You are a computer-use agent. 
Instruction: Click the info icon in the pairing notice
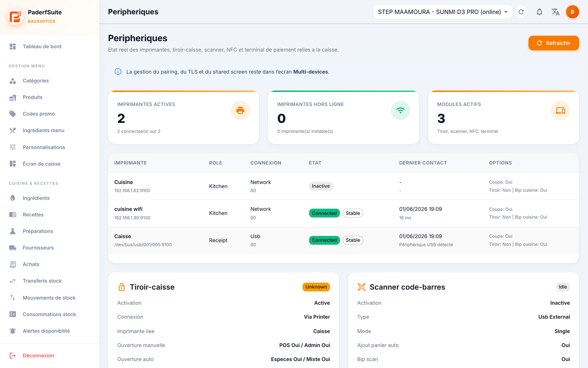pyautogui.click(x=118, y=72)
